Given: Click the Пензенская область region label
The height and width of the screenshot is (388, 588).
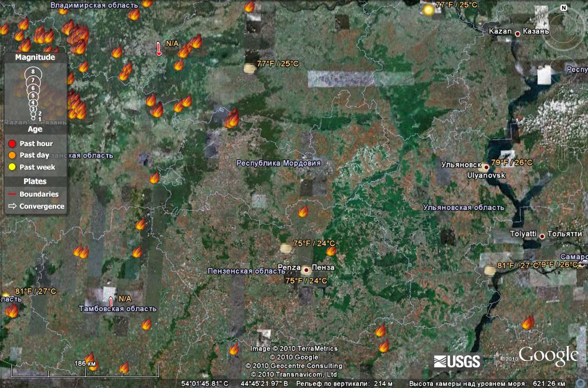Looking at the screenshot, I should tap(246, 271).
